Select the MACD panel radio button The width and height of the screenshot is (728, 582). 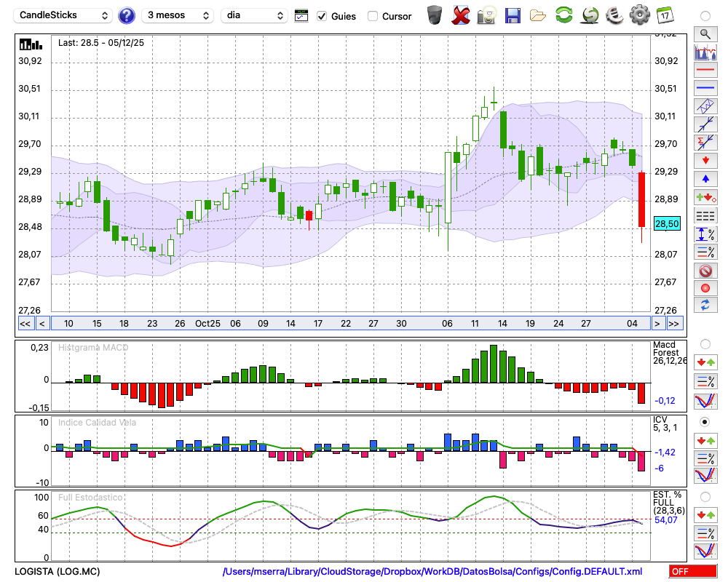(x=705, y=344)
